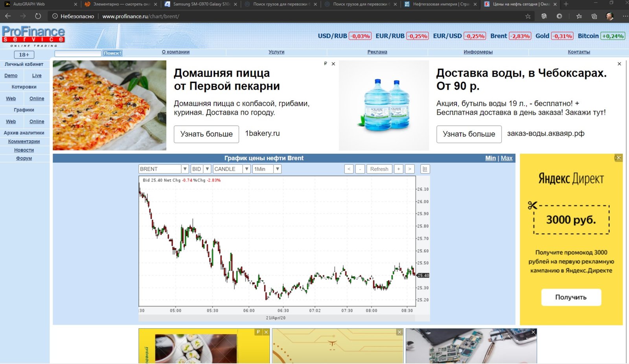
Task: Click the Max chart size link
Action: (x=506, y=158)
